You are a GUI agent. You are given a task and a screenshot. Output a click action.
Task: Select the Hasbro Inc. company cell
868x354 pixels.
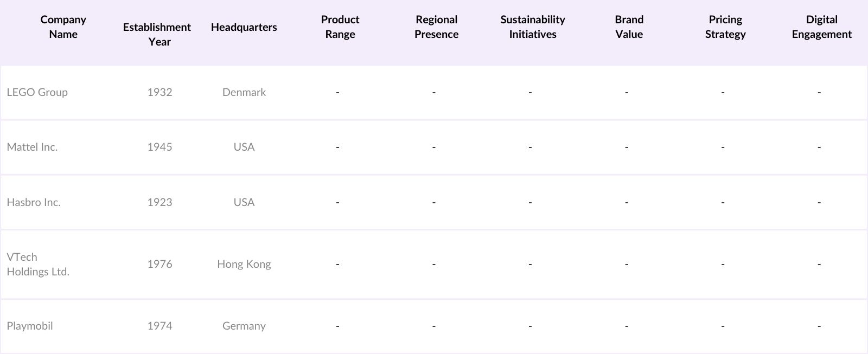point(34,202)
